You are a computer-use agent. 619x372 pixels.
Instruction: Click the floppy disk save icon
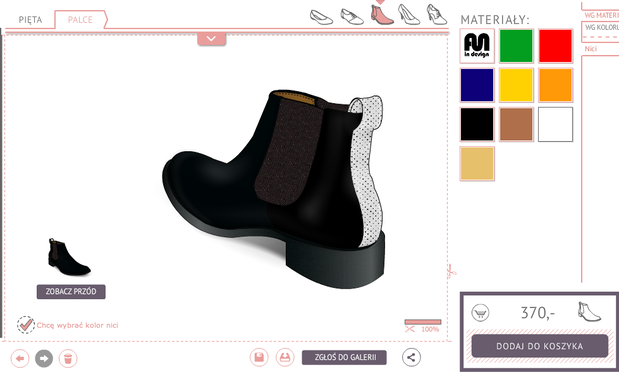click(x=259, y=357)
